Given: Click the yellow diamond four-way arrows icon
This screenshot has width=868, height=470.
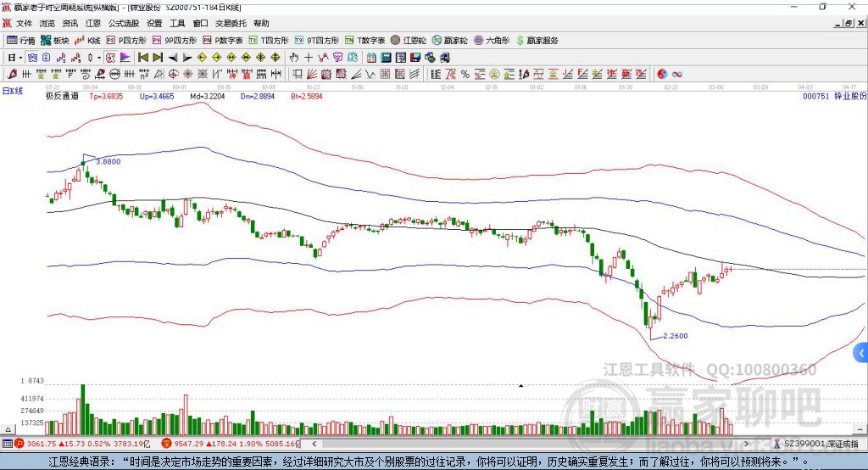Looking at the screenshot, I should pyautogui.click(x=261, y=58).
